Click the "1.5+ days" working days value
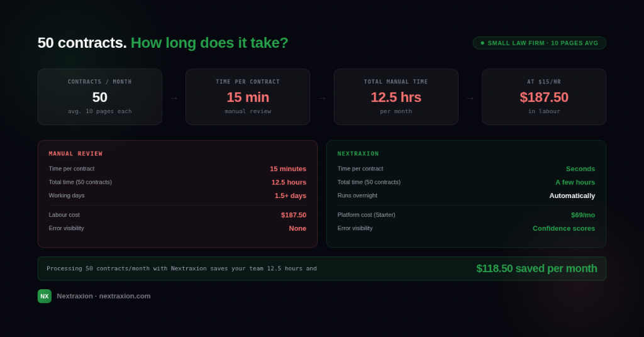Image resolution: width=644 pixels, height=337 pixels. (x=291, y=196)
